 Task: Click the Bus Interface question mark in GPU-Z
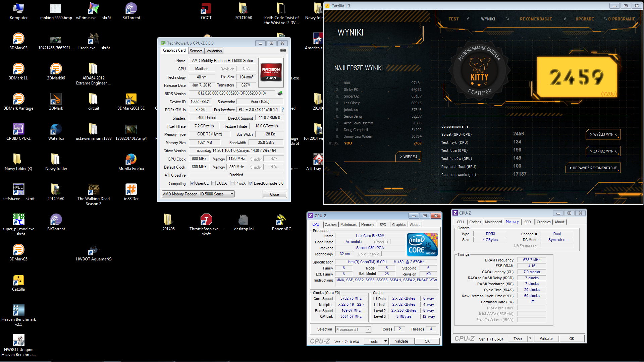pyautogui.click(x=283, y=110)
